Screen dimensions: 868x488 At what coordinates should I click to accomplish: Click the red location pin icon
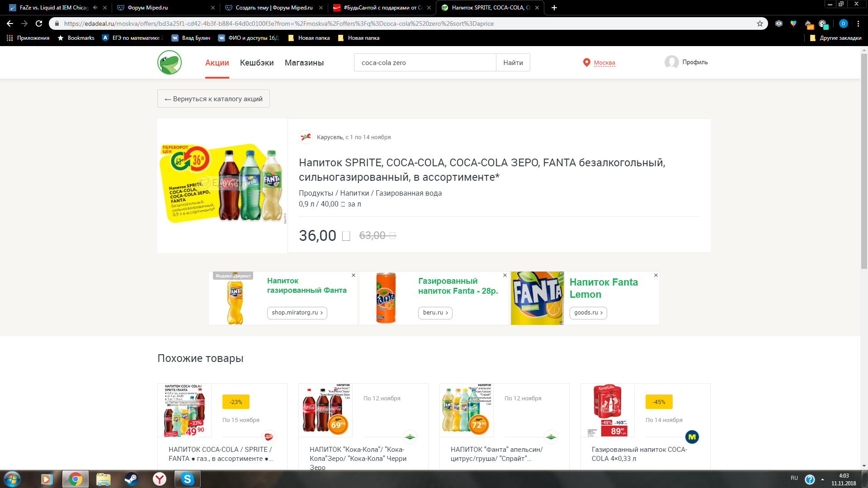click(586, 62)
